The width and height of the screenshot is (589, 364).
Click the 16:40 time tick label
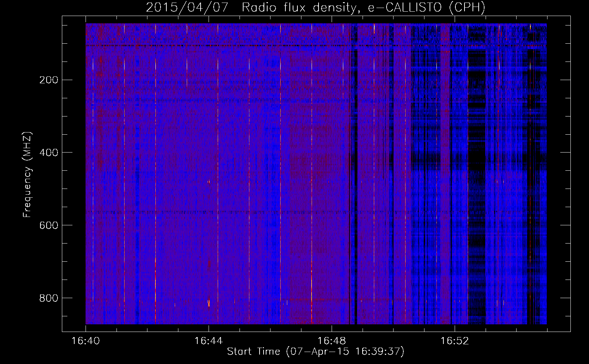(86, 341)
